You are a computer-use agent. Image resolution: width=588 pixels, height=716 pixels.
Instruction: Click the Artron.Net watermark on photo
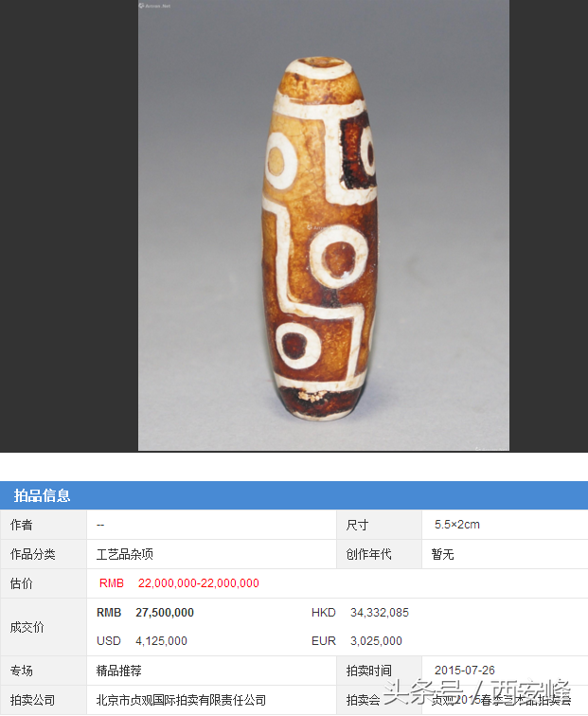pyautogui.click(x=154, y=6)
